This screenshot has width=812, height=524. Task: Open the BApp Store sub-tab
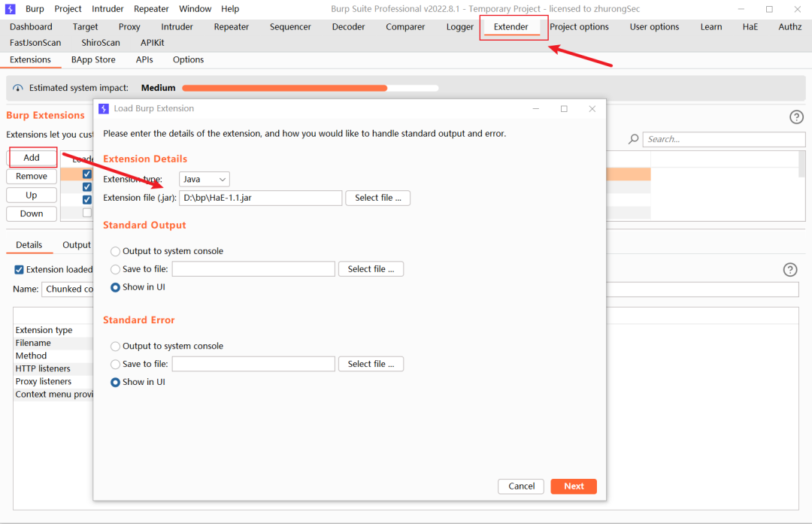[x=93, y=59]
